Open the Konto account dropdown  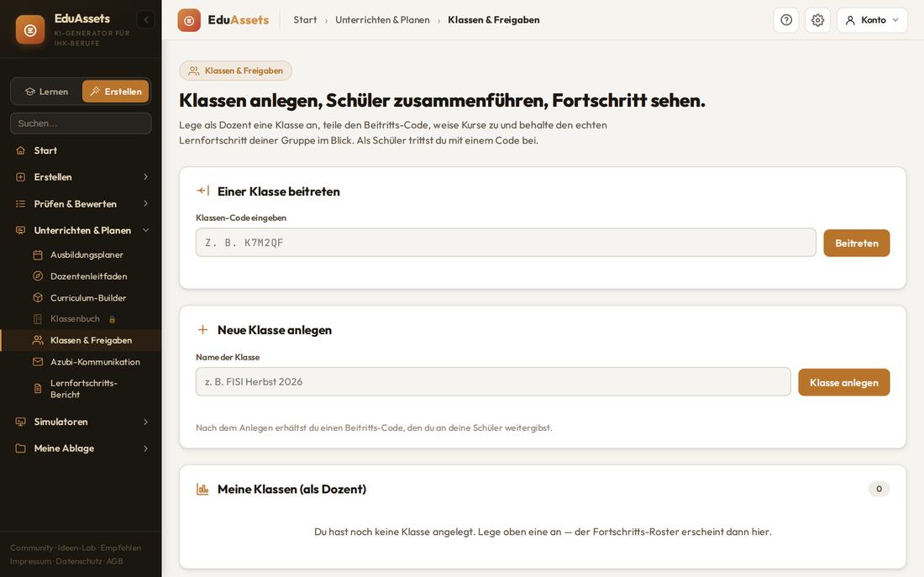click(872, 20)
